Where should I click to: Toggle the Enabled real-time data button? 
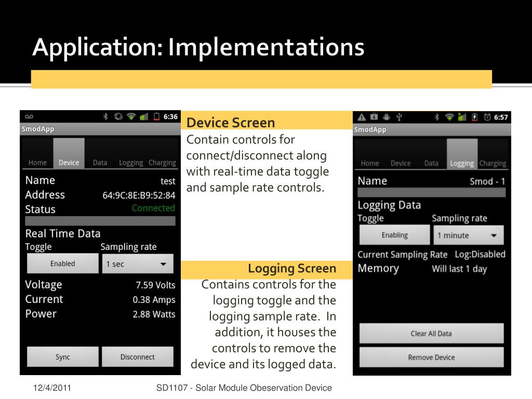tap(63, 263)
